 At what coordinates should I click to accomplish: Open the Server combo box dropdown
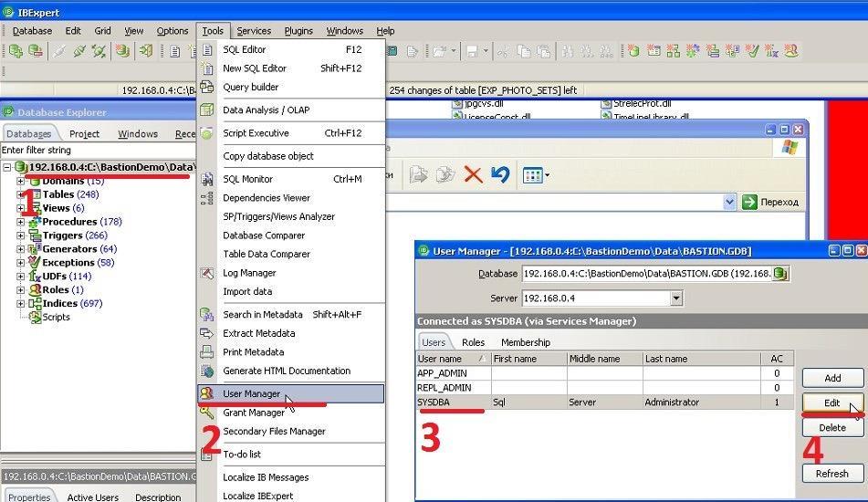pyautogui.click(x=676, y=298)
